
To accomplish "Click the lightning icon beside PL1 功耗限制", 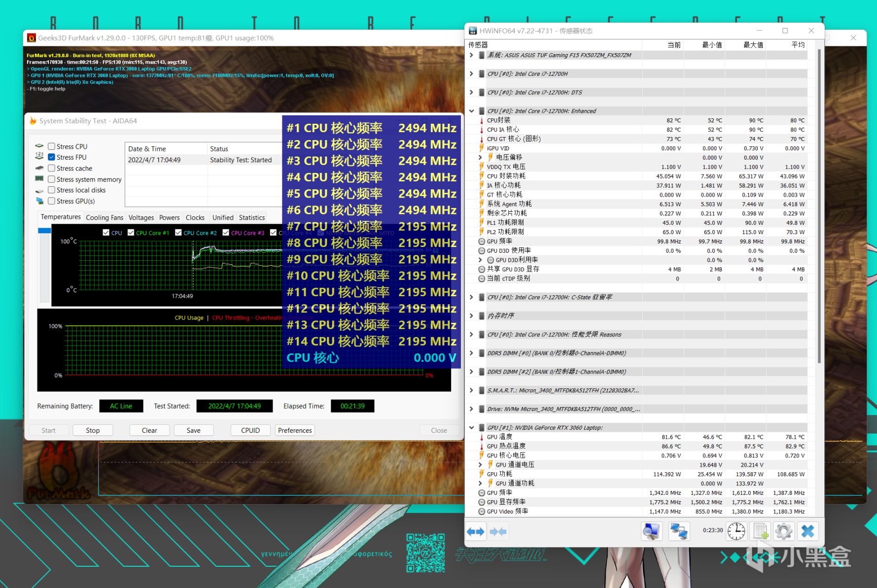I will (x=482, y=223).
